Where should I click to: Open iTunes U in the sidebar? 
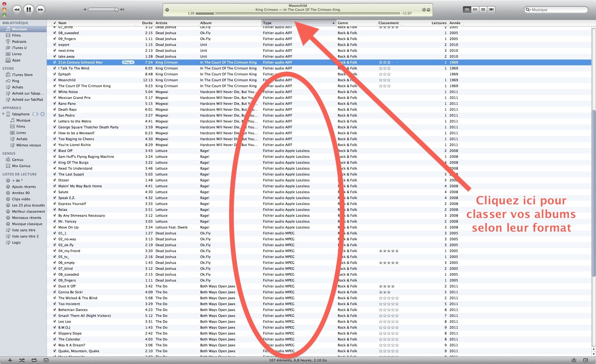(19, 48)
